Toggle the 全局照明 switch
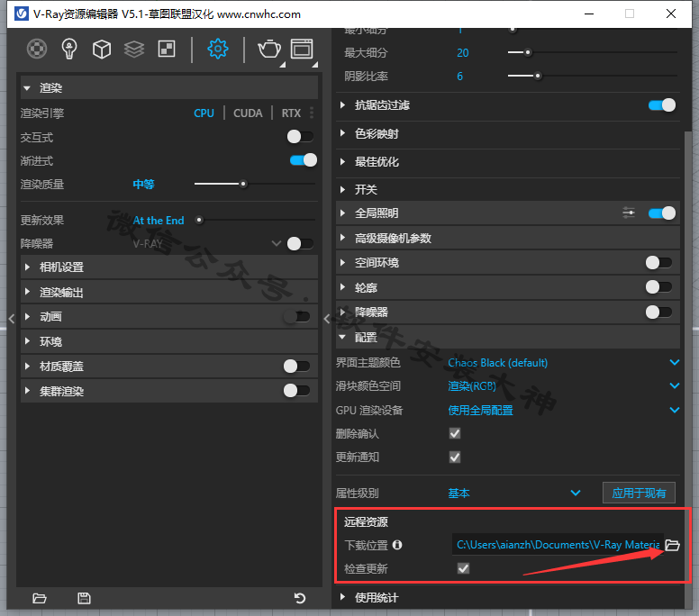The height and width of the screenshot is (616, 699). [662, 213]
